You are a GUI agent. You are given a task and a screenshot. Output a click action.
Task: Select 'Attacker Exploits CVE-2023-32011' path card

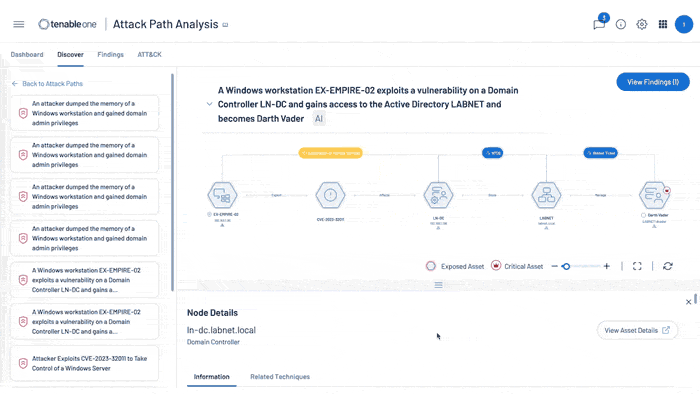click(x=84, y=363)
